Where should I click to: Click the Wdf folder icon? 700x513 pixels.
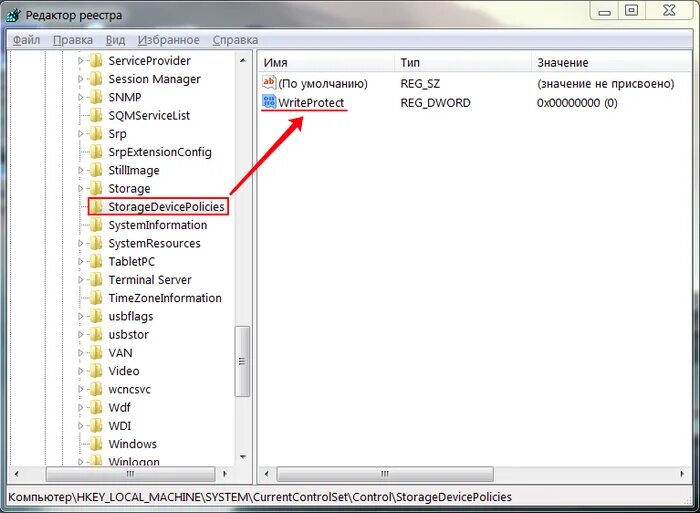(x=96, y=408)
